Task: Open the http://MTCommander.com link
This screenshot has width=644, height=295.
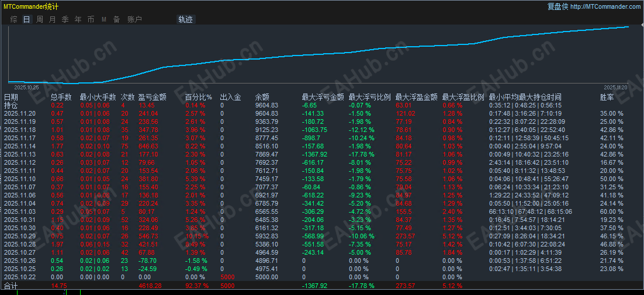Action: 605,6
